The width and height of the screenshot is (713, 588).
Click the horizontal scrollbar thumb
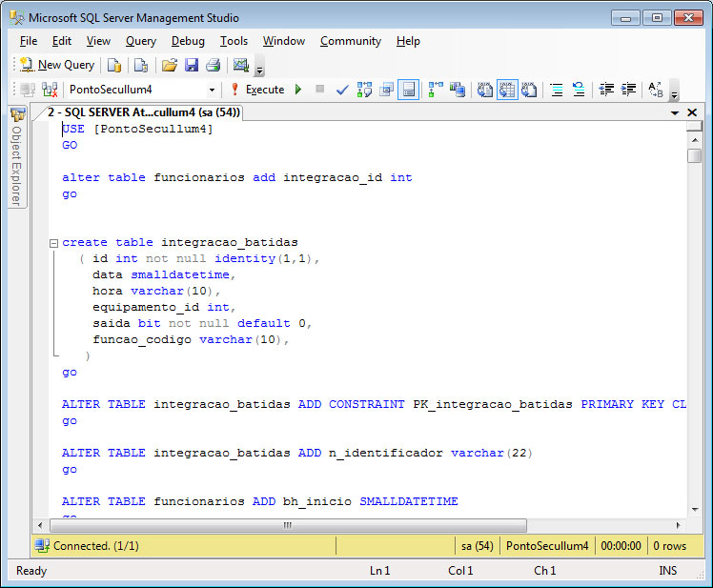tap(286, 525)
